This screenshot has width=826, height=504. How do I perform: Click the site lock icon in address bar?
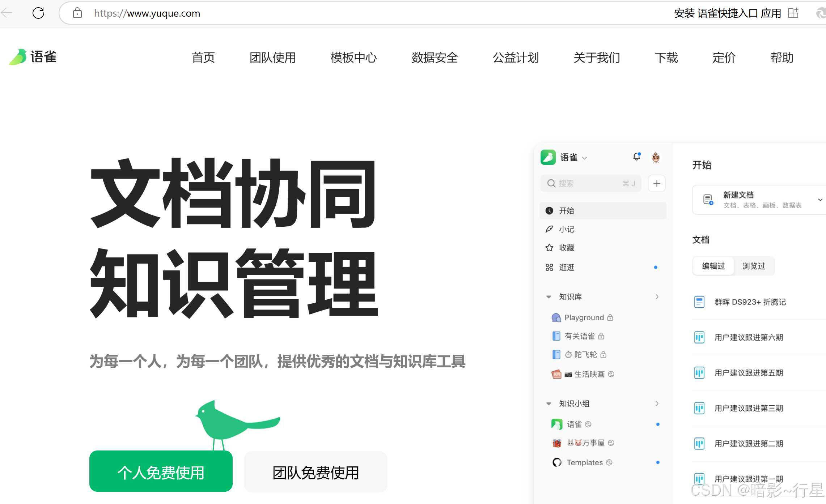[x=77, y=13]
